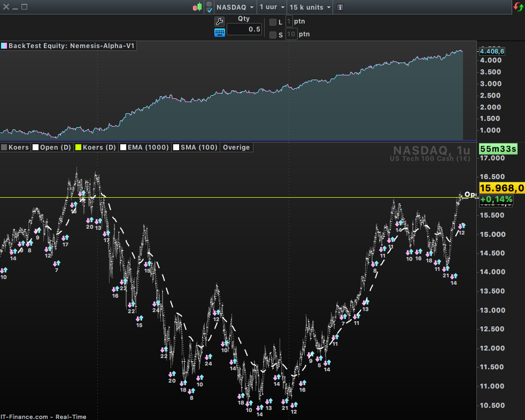This screenshot has width=525, height=420.
Task: Click the link/check sync icon beside NASDAQ
Action: click(x=209, y=7)
